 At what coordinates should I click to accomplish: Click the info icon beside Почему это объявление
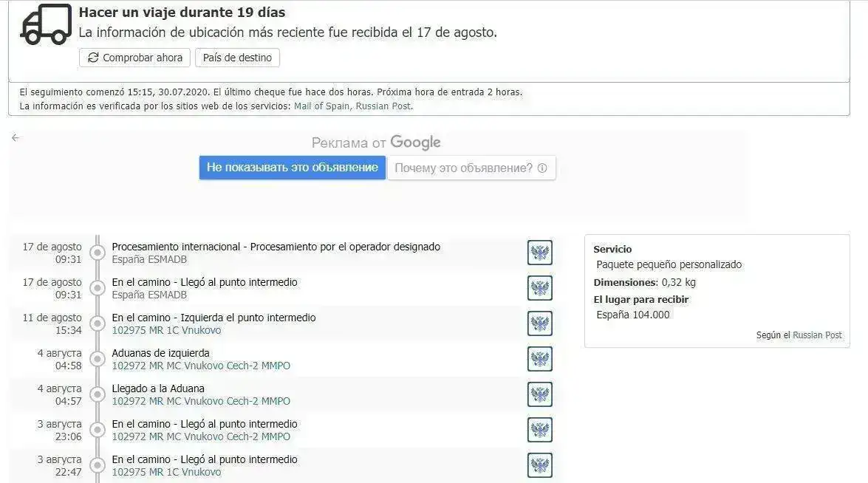coord(542,168)
